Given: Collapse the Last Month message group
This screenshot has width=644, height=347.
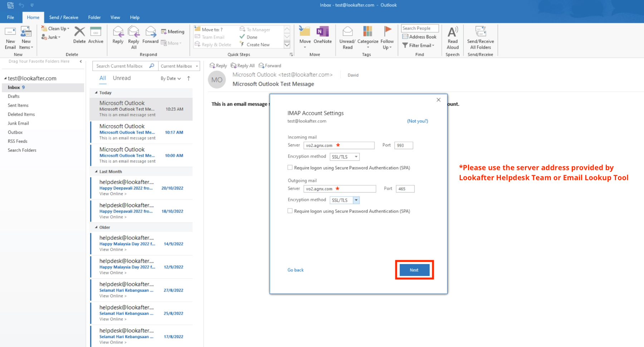Looking at the screenshot, I should click(x=96, y=172).
